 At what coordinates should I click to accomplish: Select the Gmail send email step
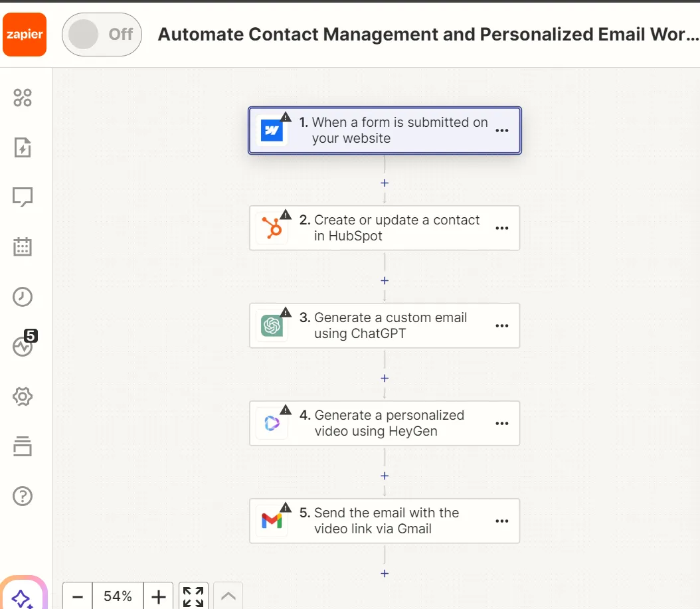pos(384,521)
